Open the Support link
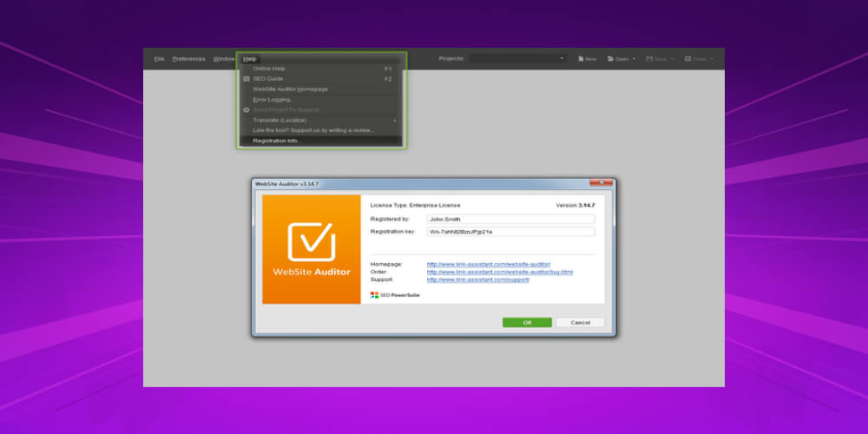The height and width of the screenshot is (434, 868). (478, 279)
